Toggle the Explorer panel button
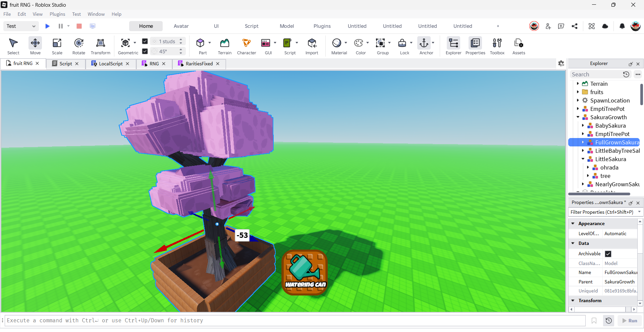The height and width of the screenshot is (332, 644). 453,46
